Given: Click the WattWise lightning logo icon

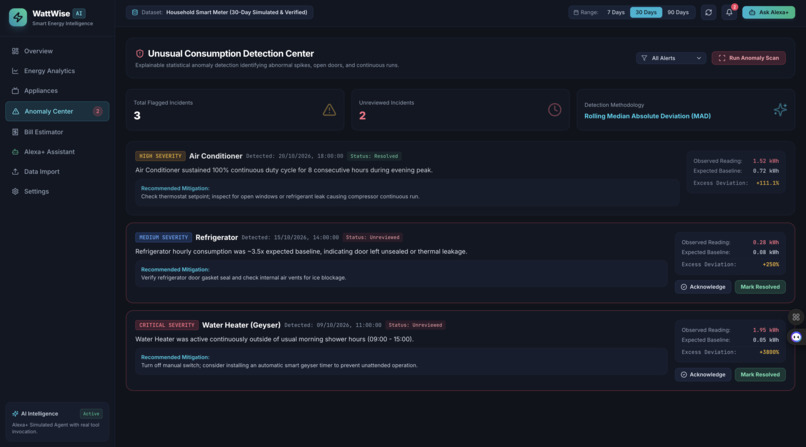Looking at the screenshot, I should [x=18, y=17].
